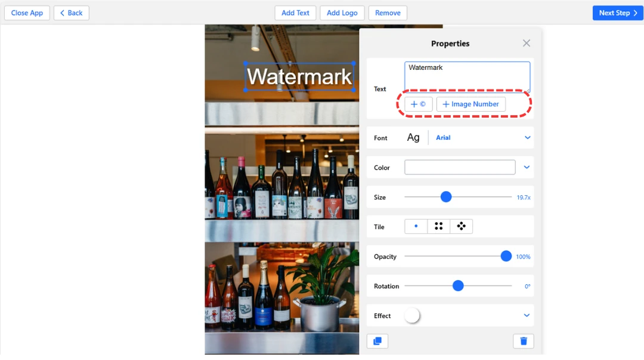Adjust the Rotation slider handle
644x360 pixels.
(x=457, y=285)
